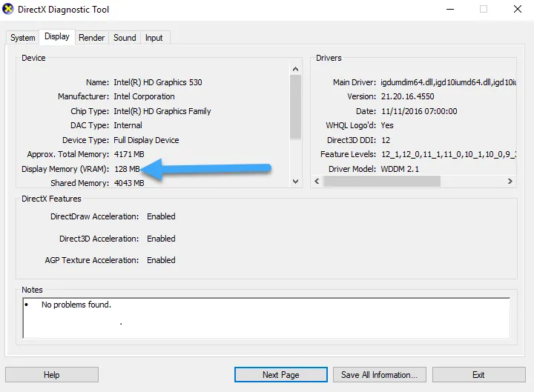The image size is (534, 392).
Task: Click the '128 MB' VRAM value
Action: 127,169
